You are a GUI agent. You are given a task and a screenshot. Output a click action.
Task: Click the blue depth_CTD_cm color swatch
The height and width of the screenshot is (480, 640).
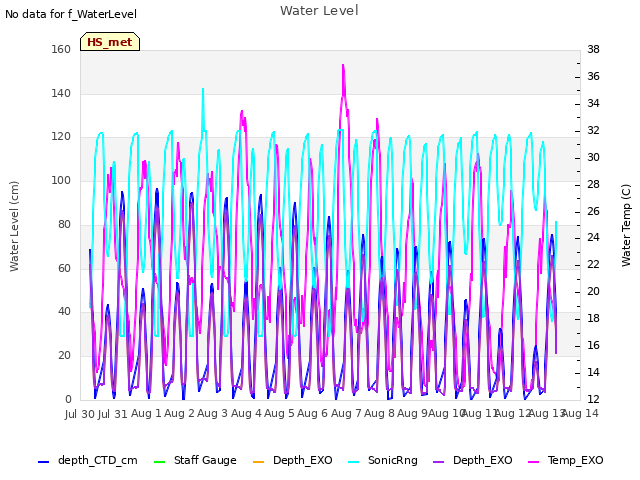(x=43, y=462)
